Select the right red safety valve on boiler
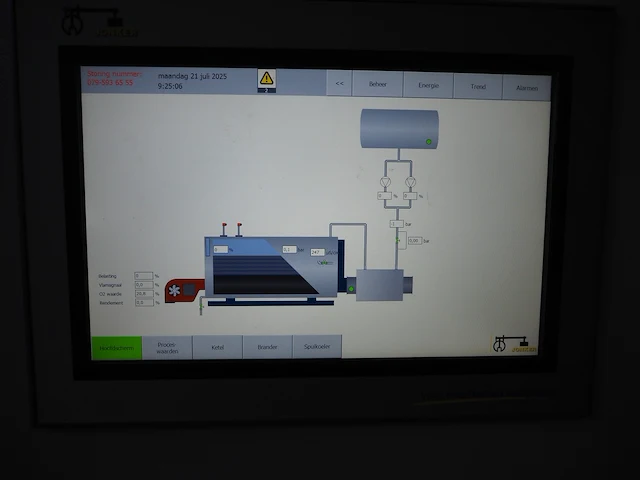 pos(239,229)
